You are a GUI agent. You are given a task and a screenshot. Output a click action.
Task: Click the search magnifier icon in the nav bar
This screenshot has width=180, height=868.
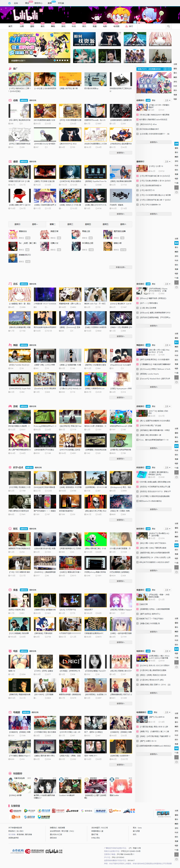pyautogui.click(x=169, y=26)
